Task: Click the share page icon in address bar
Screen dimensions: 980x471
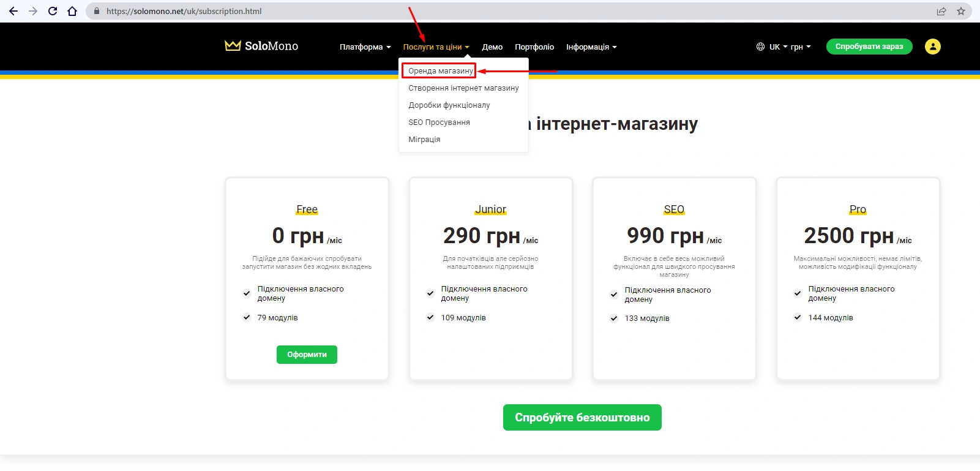Action: pyautogui.click(x=941, y=11)
